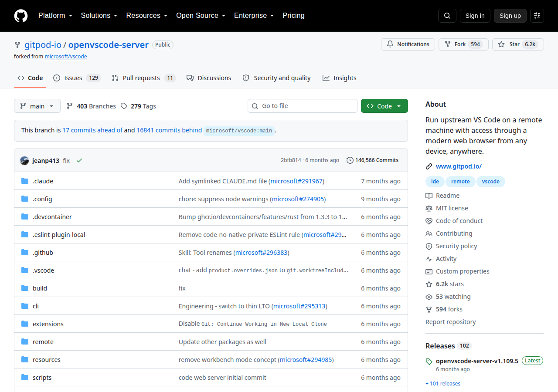Switch to the Issues tab
The height and width of the screenshot is (392, 558).
tap(77, 78)
